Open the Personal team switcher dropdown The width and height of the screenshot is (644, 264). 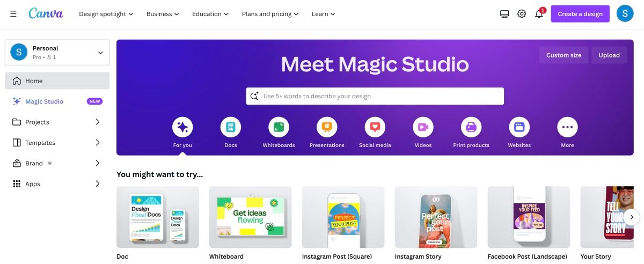57,52
